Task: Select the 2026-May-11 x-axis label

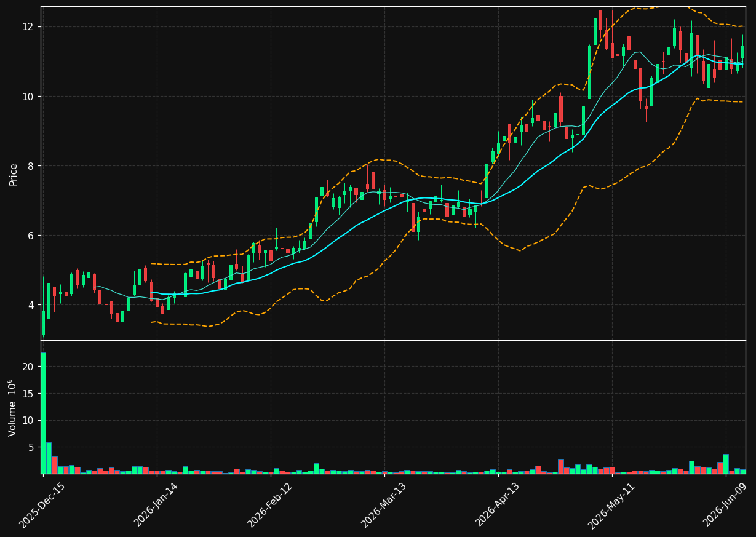Action: (611, 506)
